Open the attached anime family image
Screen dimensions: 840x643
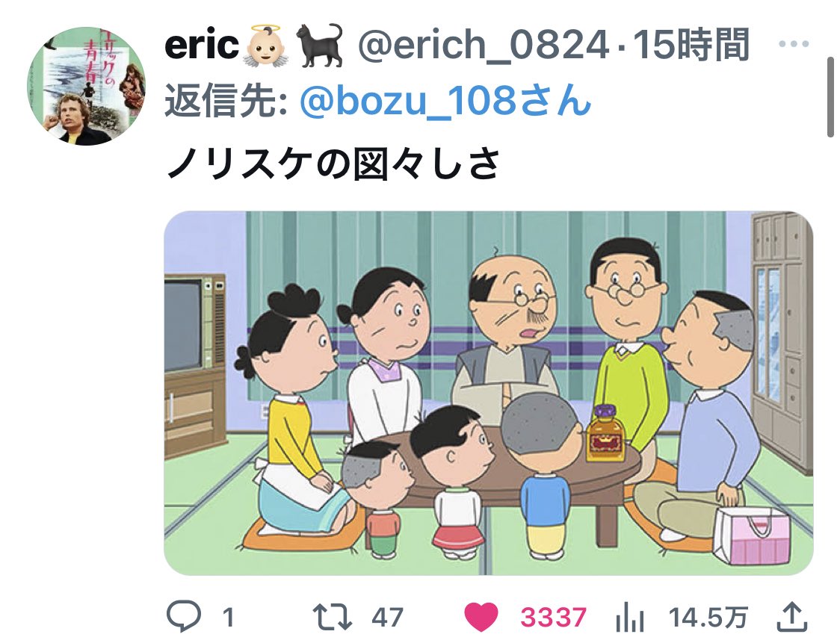(x=489, y=394)
